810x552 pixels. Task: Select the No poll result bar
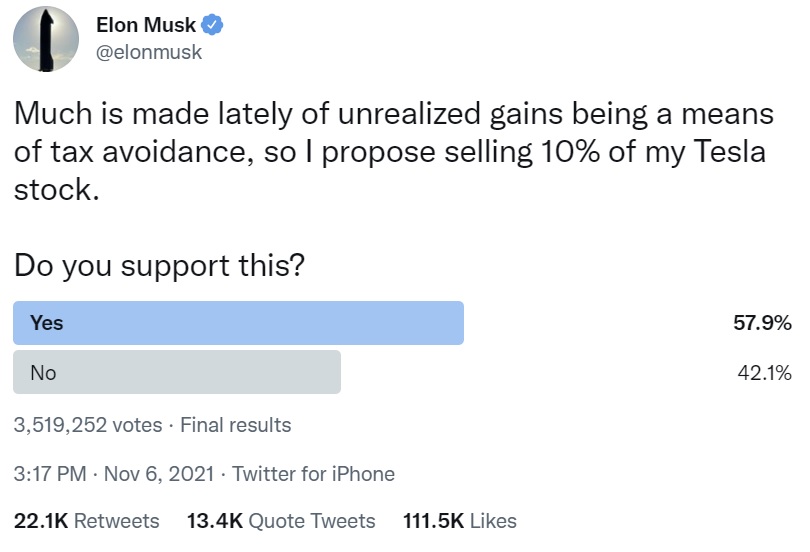[176, 372]
